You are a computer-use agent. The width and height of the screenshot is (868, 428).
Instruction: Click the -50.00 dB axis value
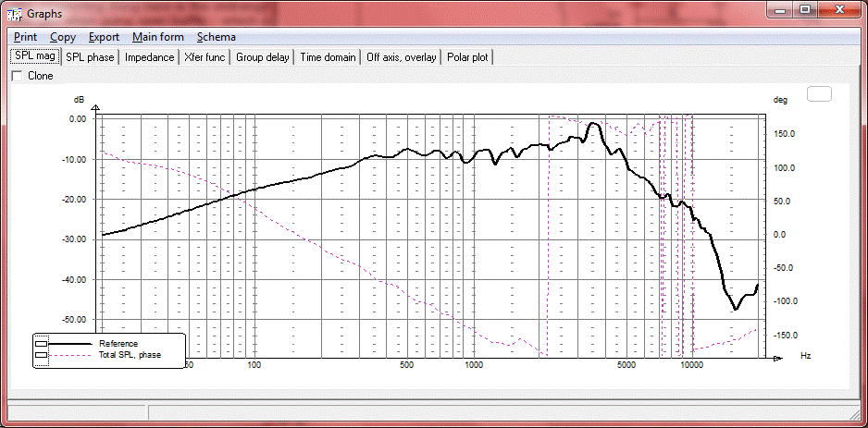coord(74,320)
